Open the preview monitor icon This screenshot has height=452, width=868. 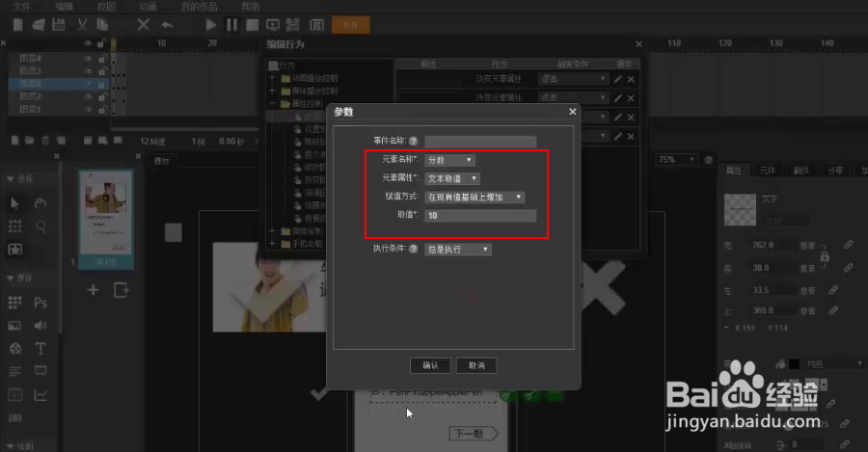pos(273,25)
